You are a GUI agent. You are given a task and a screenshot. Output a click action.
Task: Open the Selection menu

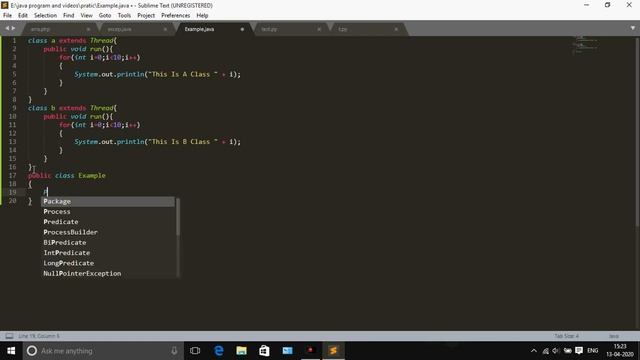point(45,16)
